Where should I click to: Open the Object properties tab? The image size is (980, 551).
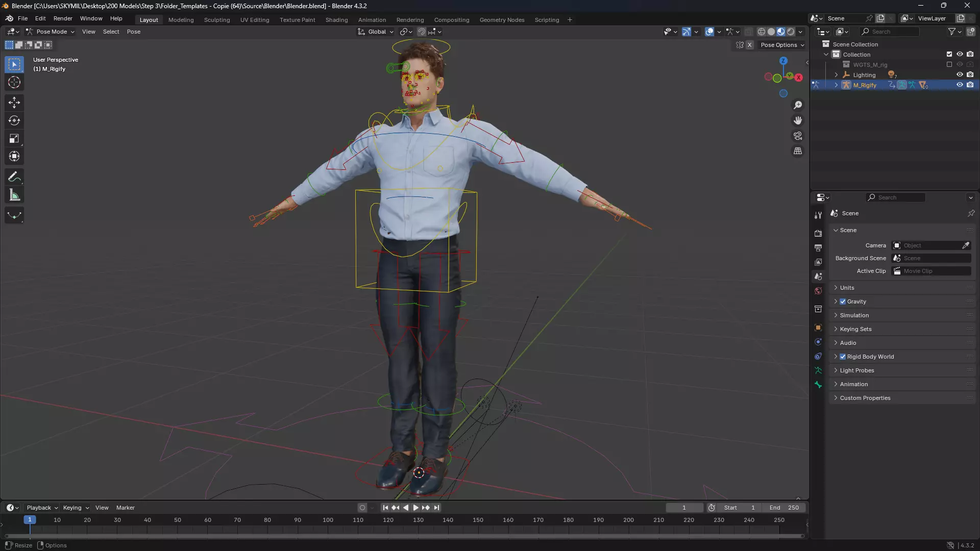coord(818,328)
